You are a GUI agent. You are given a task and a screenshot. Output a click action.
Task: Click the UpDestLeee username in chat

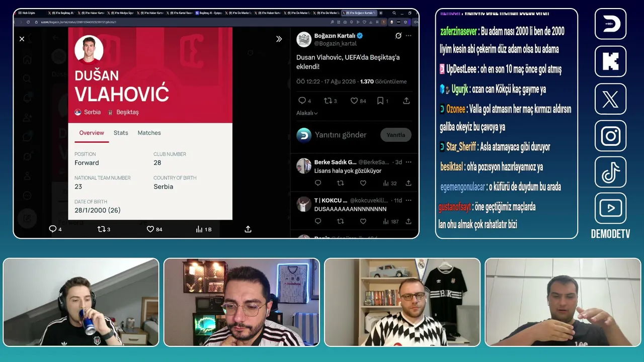tap(461, 69)
